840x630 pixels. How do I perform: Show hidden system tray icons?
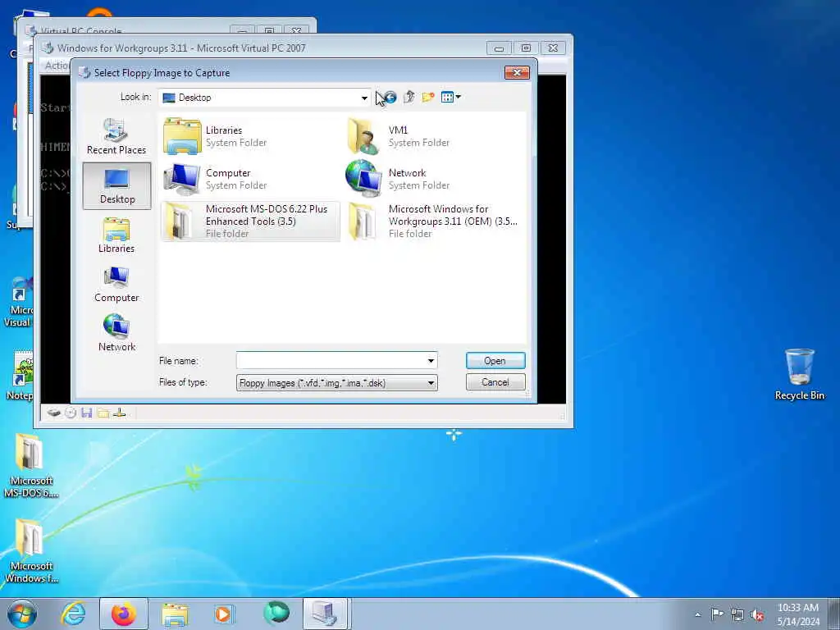[697, 614]
